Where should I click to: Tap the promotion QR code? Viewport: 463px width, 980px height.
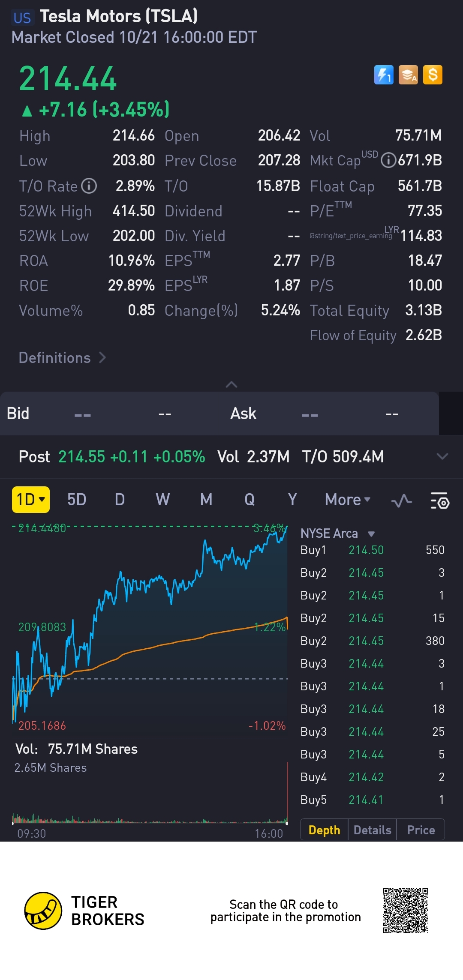point(405,911)
